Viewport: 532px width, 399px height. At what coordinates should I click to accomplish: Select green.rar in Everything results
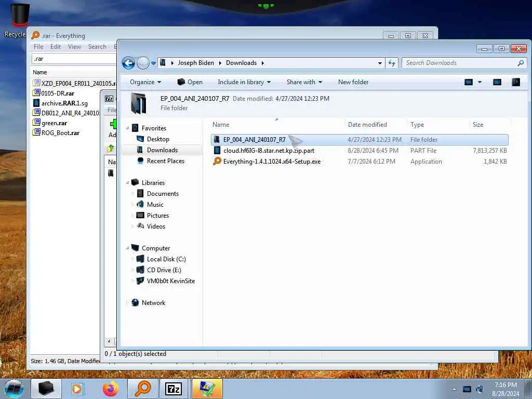pyautogui.click(x=54, y=123)
